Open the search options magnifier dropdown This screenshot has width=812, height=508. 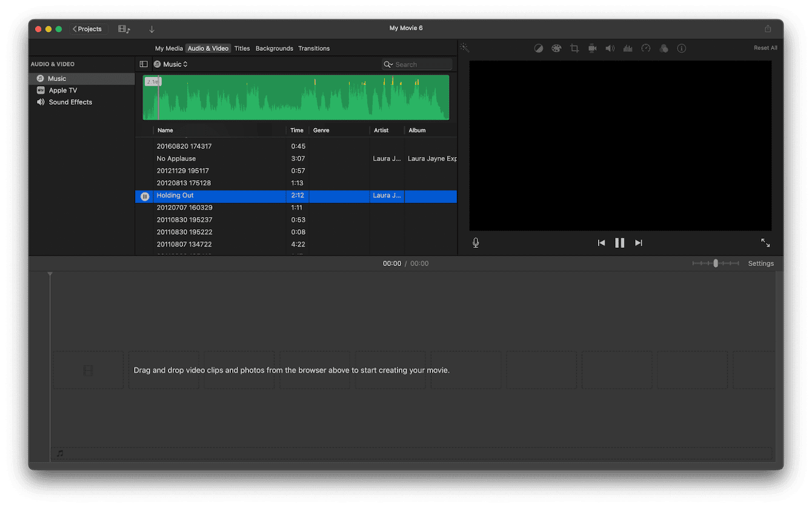pyautogui.click(x=388, y=64)
